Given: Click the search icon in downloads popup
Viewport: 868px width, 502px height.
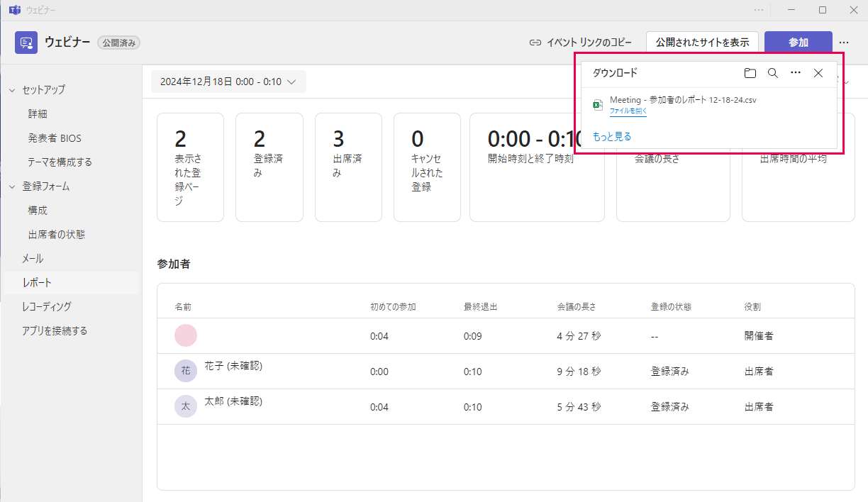Looking at the screenshot, I should (773, 73).
